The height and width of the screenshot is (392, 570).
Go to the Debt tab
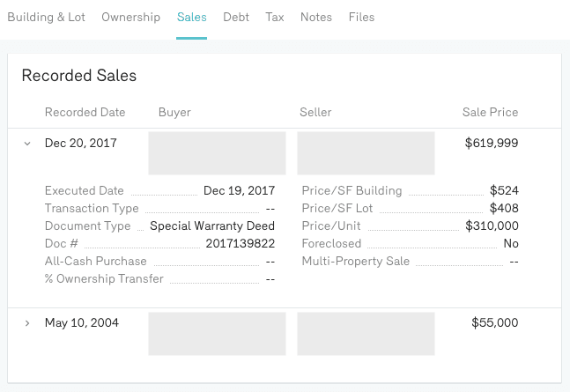pos(236,17)
